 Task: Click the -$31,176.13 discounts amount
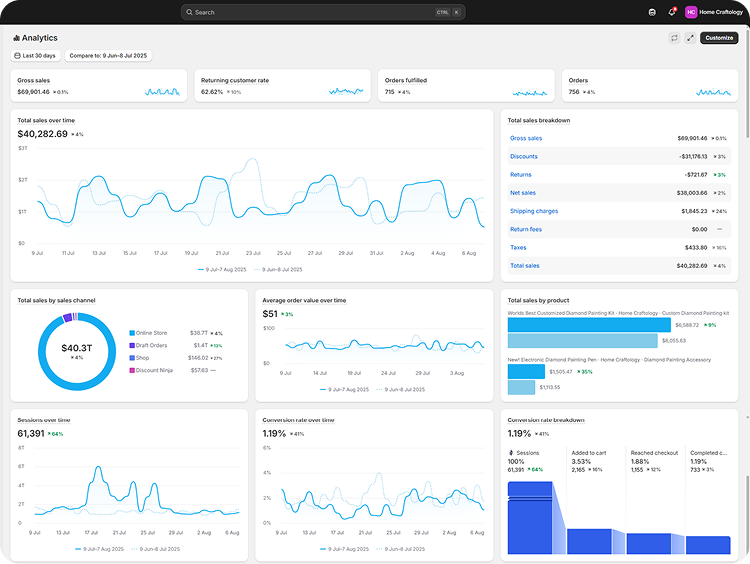coord(693,156)
